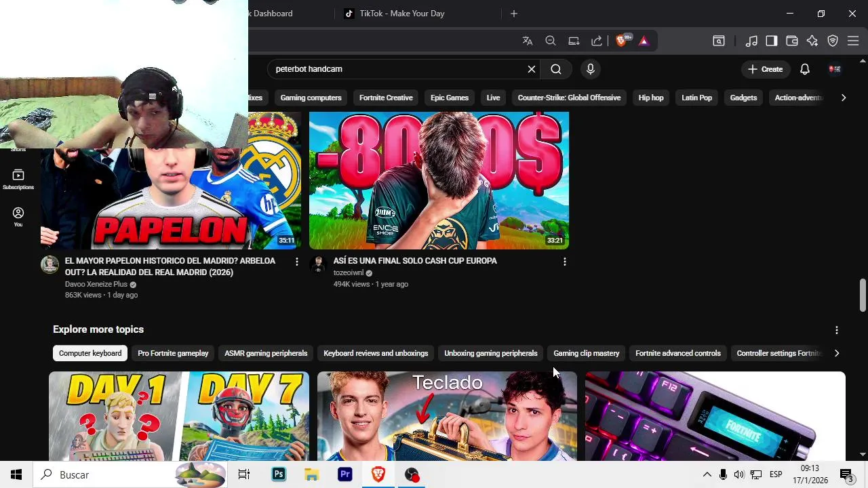
Task: Go to the Davoo Xeneize Plus channel name
Action: (96, 284)
